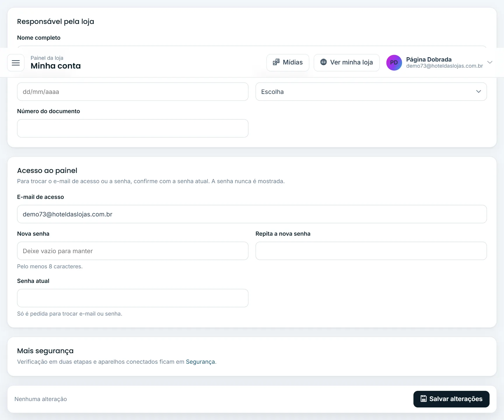Click the "Acesso ao painel" heading
This screenshot has width=504, height=420.
coord(47,171)
